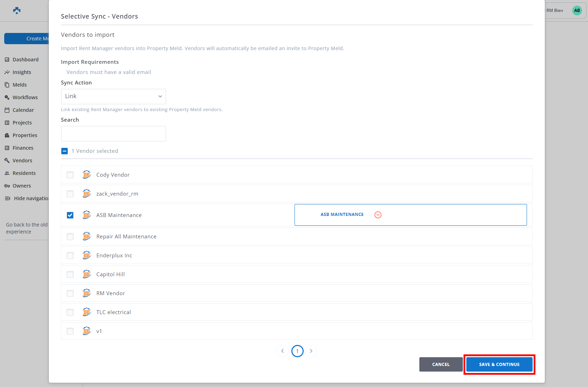
Task: Check the Cody Vendor checkbox
Action: [70, 175]
